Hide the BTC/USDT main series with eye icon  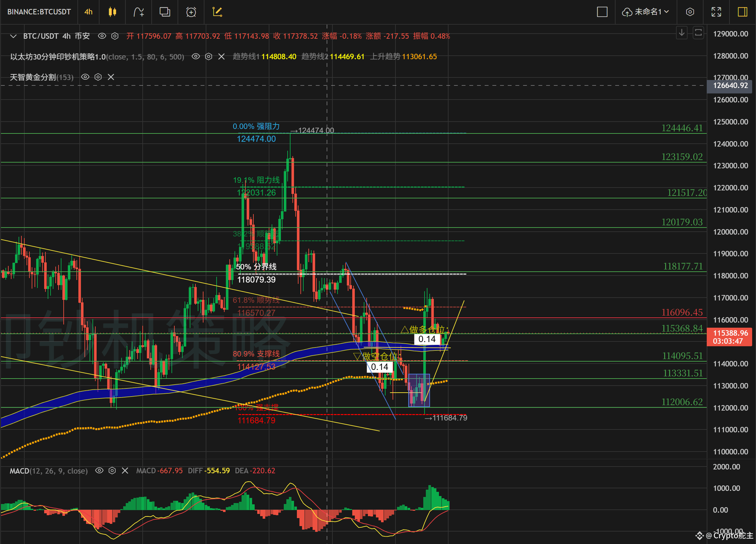(102, 36)
